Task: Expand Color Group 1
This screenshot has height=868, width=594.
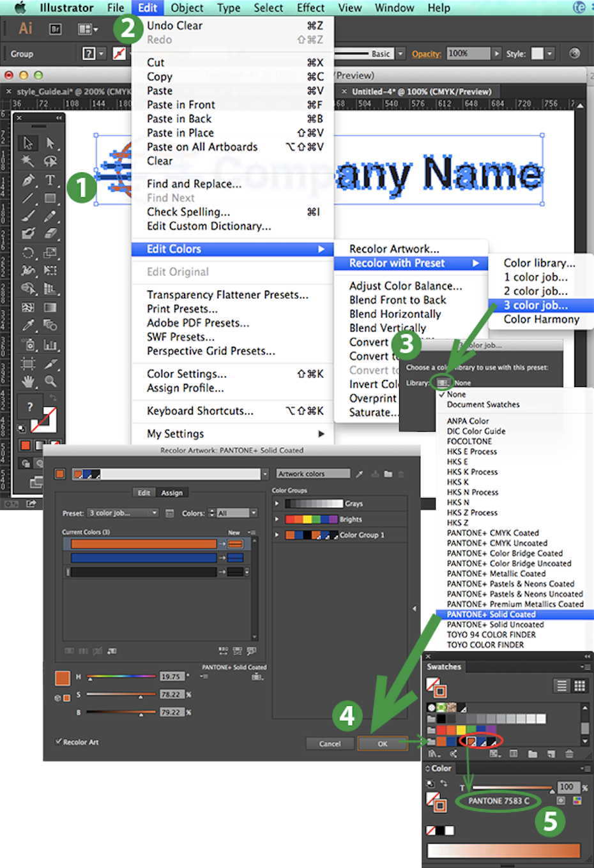Action: click(x=277, y=535)
